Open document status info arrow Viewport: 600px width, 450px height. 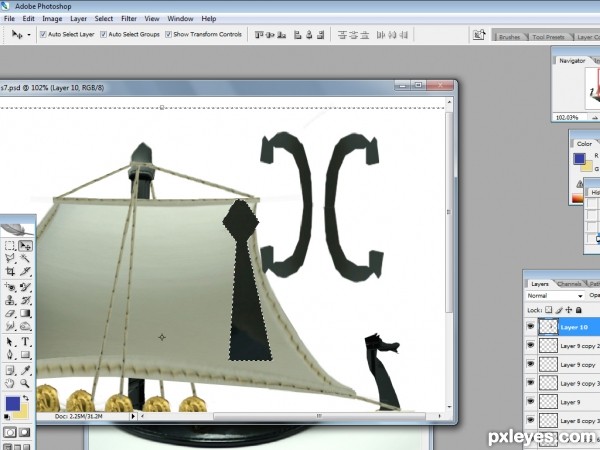[133, 416]
